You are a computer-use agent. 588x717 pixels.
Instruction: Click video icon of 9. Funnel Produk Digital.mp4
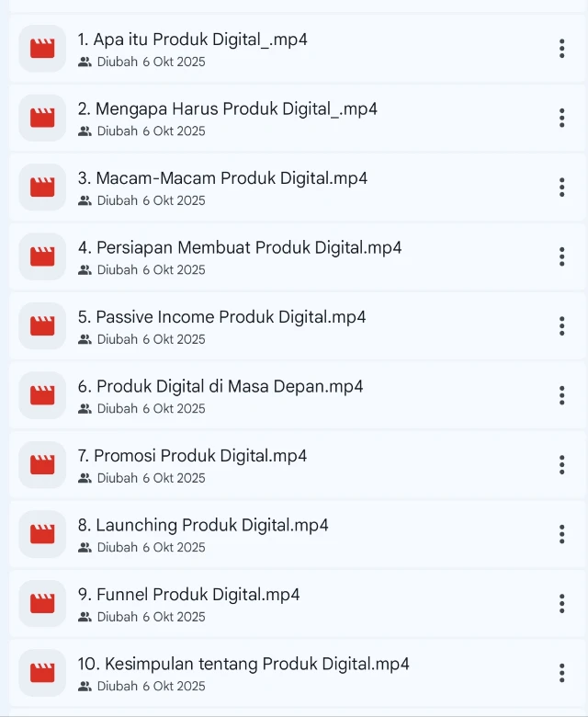(x=42, y=604)
